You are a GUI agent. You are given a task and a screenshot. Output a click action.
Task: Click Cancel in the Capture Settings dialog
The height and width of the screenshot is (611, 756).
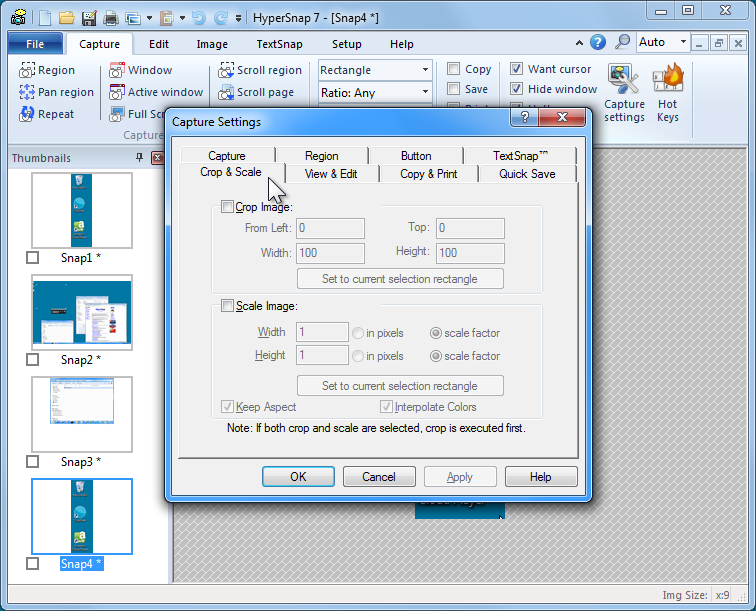(378, 477)
